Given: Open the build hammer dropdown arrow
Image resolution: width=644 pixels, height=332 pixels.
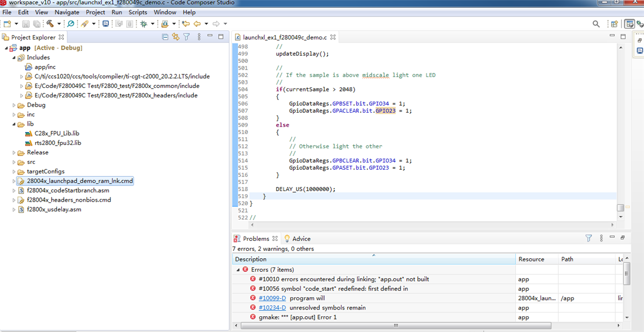Looking at the screenshot, I should click(59, 24).
